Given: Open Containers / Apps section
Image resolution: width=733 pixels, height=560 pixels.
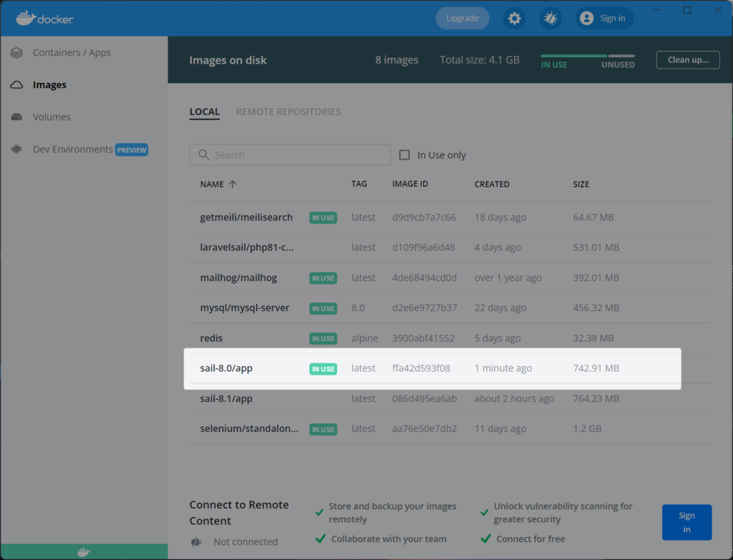Looking at the screenshot, I should click(x=72, y=53).
